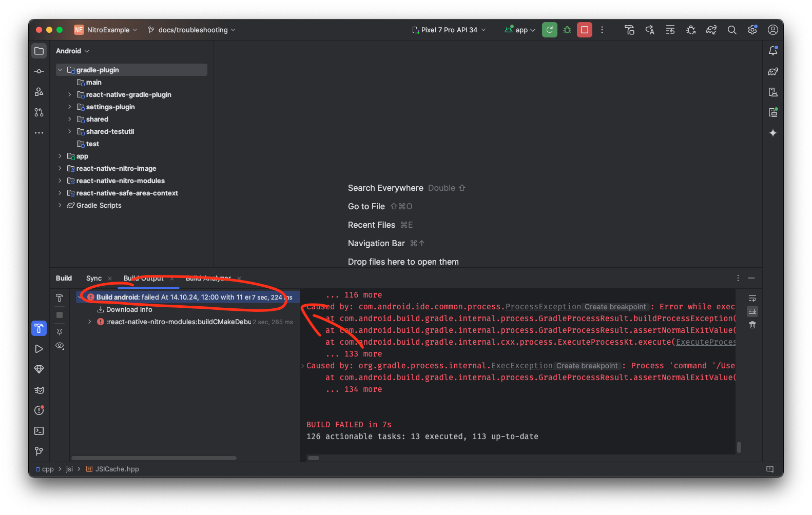Toggle soft-wrap in build output
Viewport: 812px width, 515px height.
pyautogui.click(x=752, y=298)
